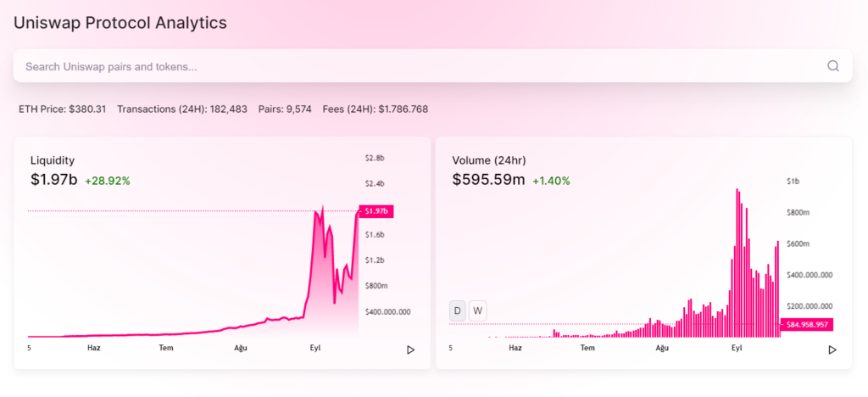Click the Liquidity chart title
Image resolution: width=868 pixels, height=397 pixels.
click(52, 160)
